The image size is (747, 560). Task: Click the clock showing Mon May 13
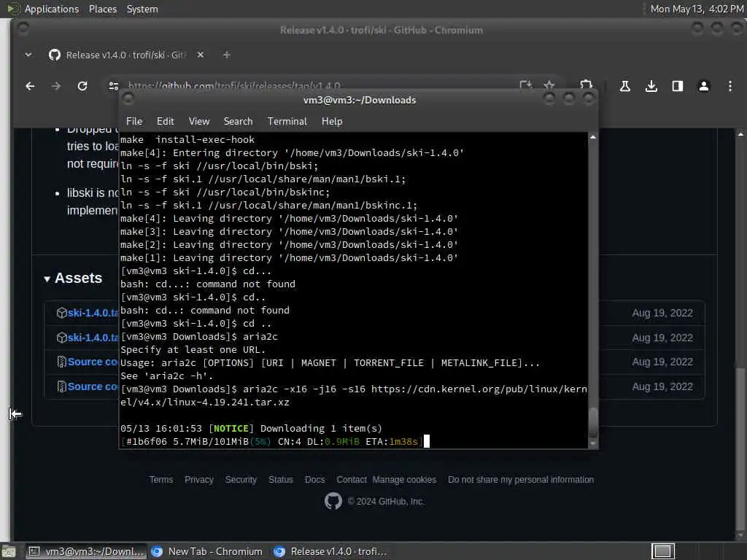tap(697, 9)
